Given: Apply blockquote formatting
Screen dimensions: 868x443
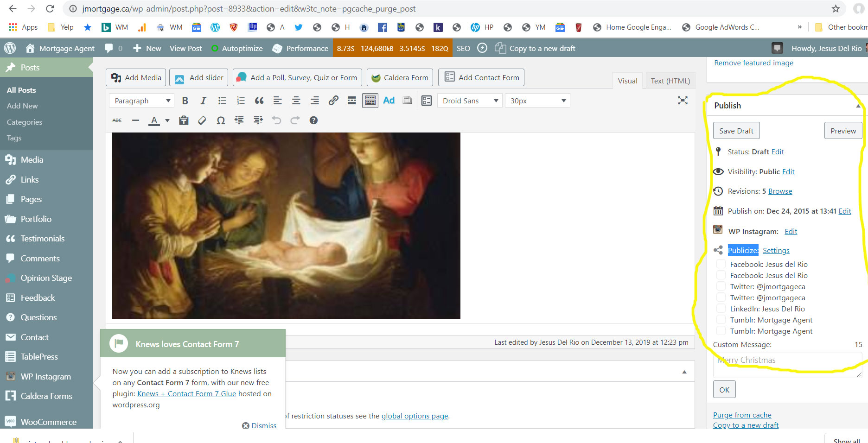Looking at the screenshot, I should click(259, 101).
